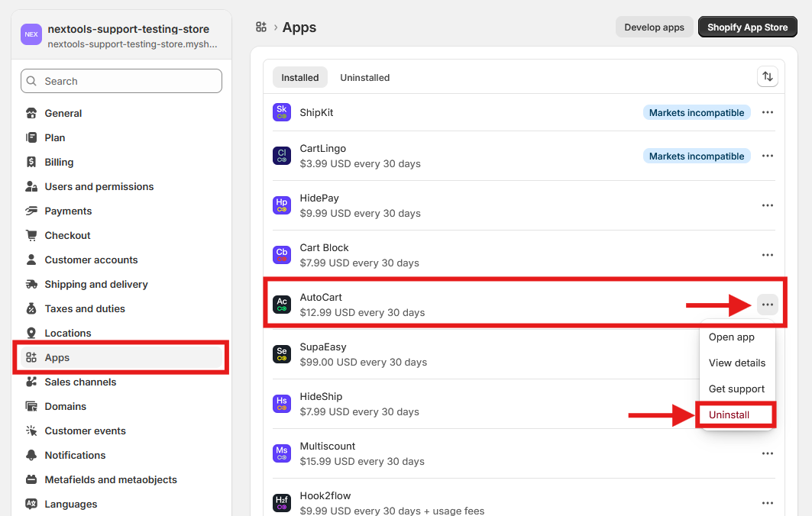
Task: Choose Uninstall from the AutoCart menu
Action: click(x=730, y=414)
